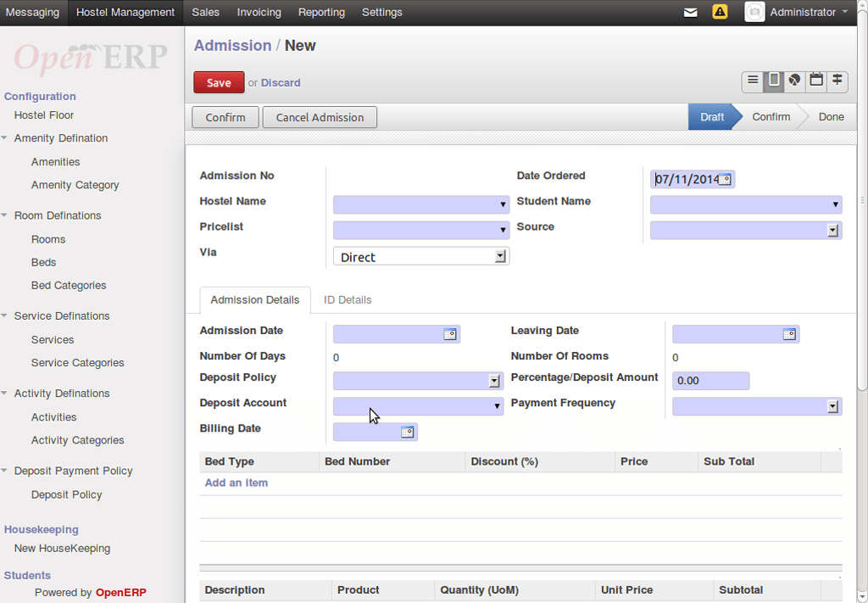868x603 pixels.
Task: Open Activity Categories in sidebar
Action: 77,440
